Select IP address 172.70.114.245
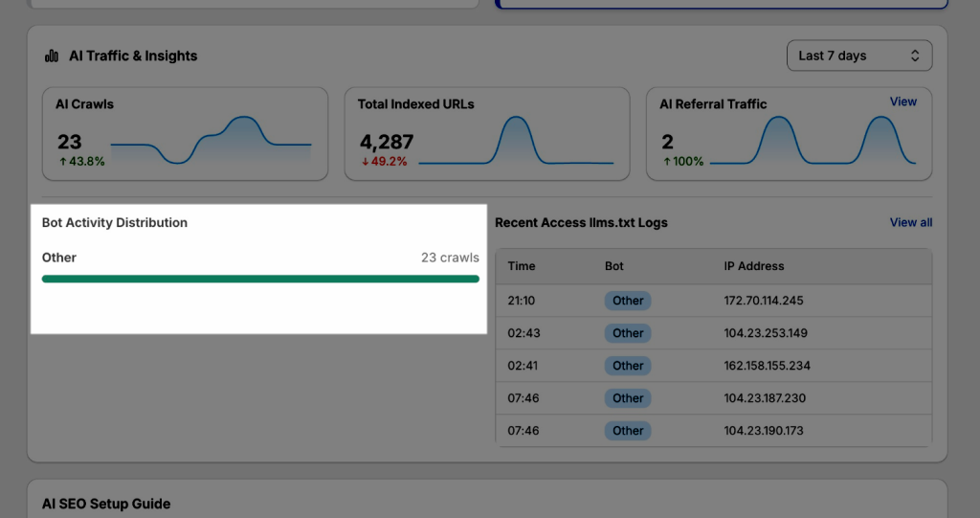Image resolution: width=980 pixels, height=518 pixels. (x=763, y=301)
